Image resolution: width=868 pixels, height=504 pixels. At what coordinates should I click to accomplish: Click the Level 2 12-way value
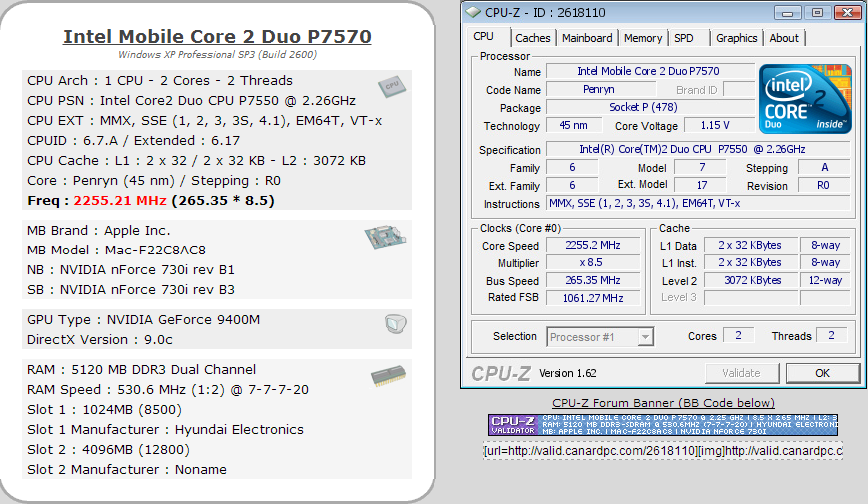point(825,281)
